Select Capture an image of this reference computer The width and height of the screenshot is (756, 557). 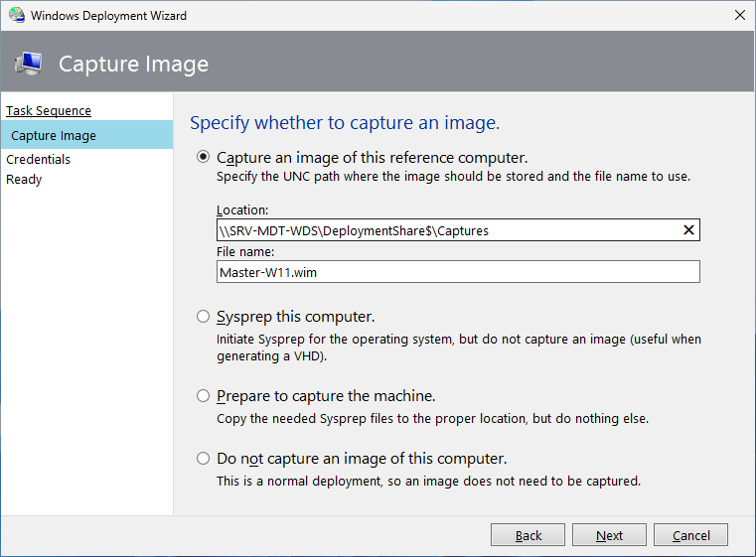coord(203,157)
